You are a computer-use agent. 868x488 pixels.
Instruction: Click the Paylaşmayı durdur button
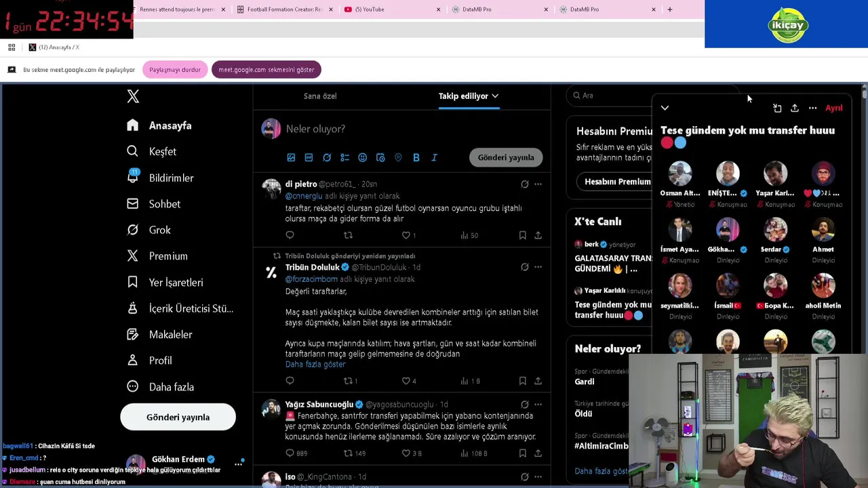pyautogui.click(x=175, y=70)
